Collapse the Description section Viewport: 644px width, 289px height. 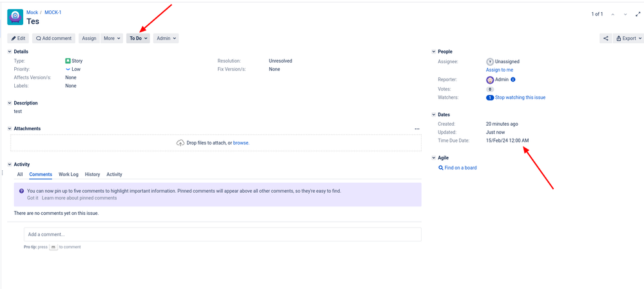tap(10, 103)
